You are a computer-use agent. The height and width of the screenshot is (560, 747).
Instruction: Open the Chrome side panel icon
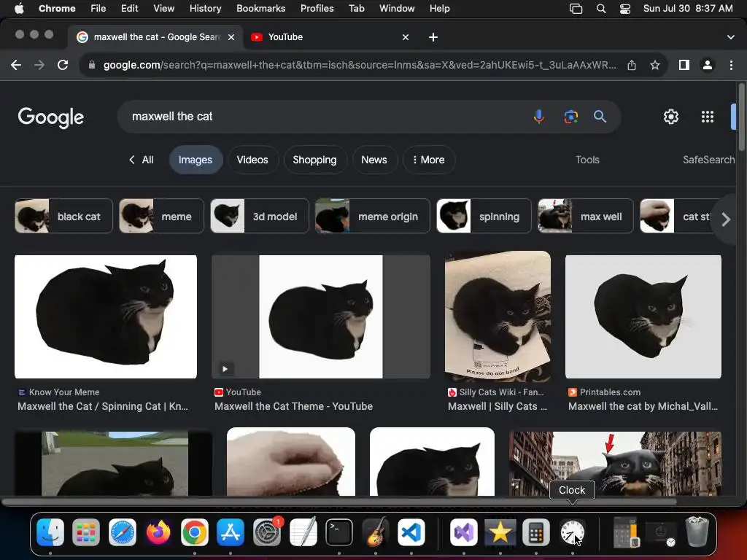[684, 65]
